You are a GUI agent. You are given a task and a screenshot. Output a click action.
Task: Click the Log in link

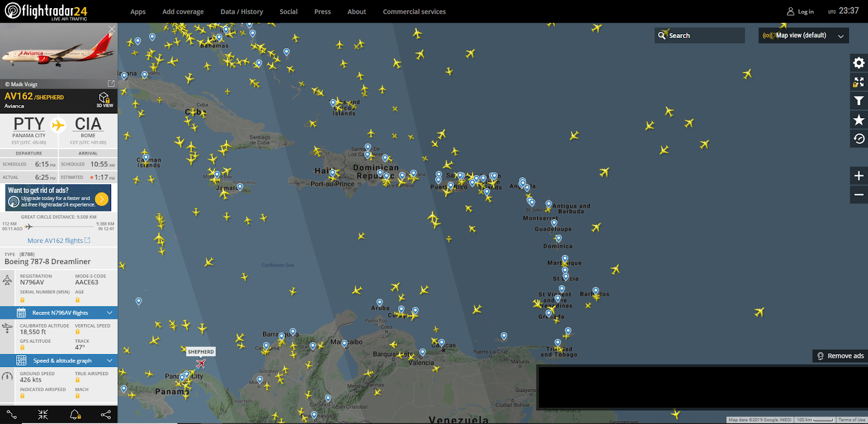click(x=806, y=11)
